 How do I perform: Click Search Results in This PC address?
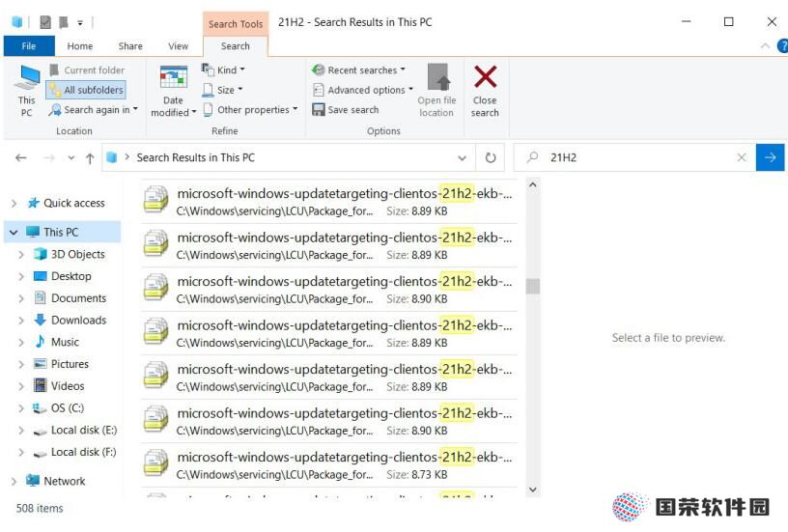(195, 157)
